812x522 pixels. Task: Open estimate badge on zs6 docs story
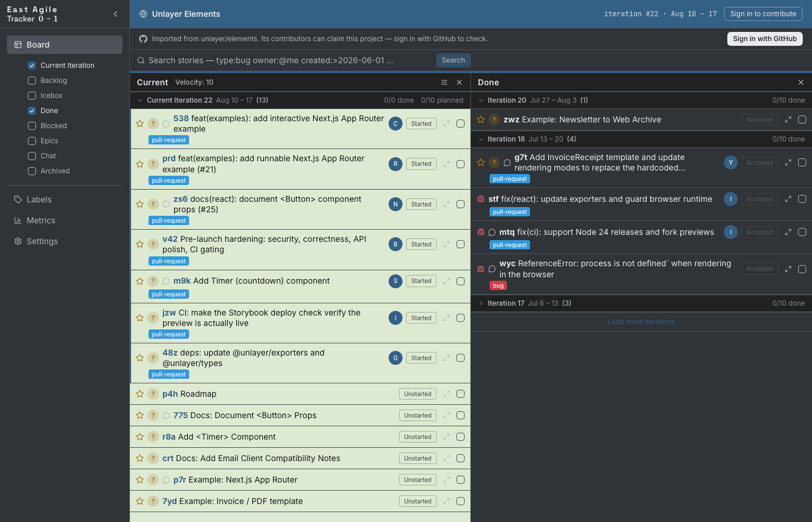pos(153,204)
